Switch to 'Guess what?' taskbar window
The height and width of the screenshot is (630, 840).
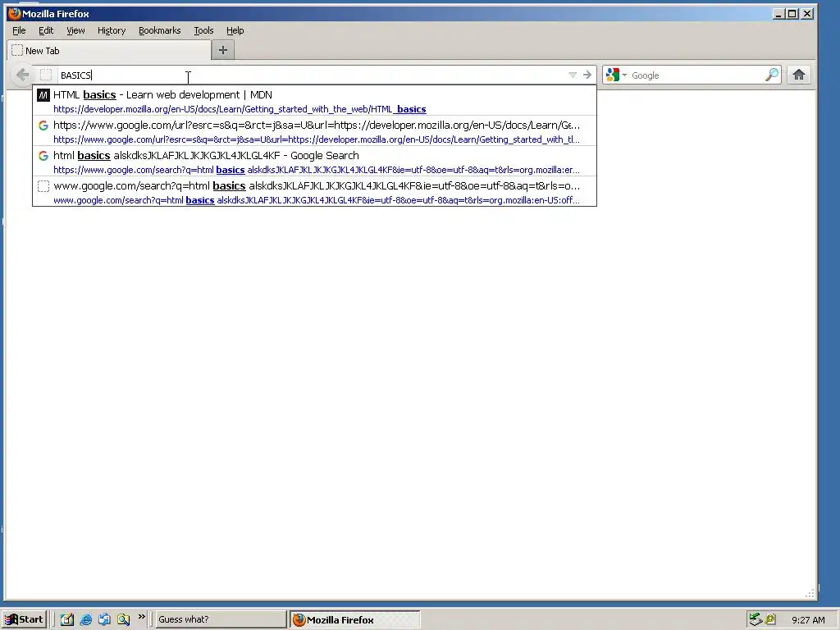click(220, 619)
